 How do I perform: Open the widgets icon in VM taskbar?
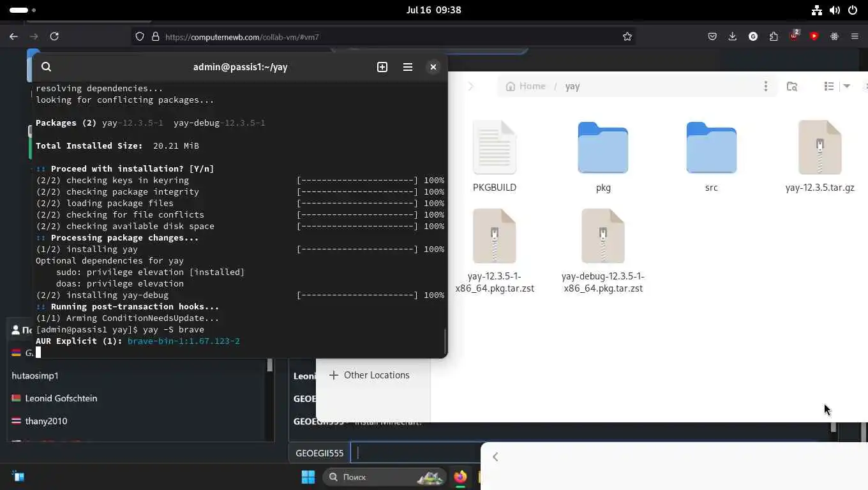pos(18,477)
